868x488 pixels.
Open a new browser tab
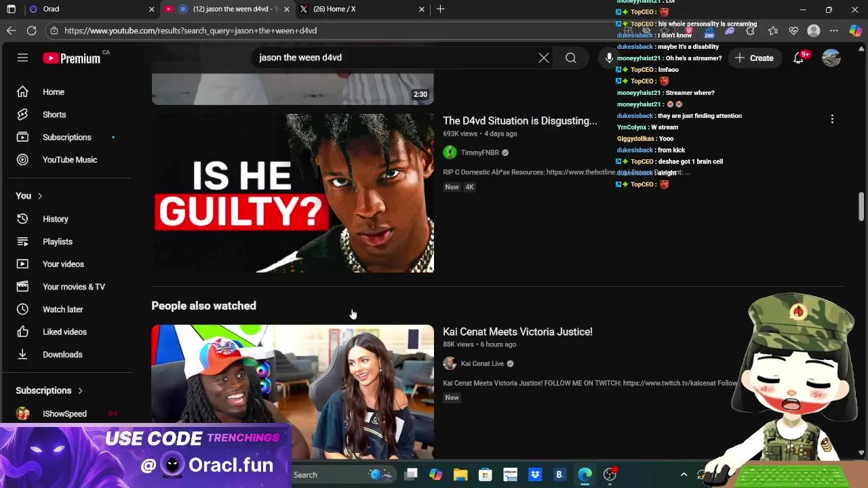coord(441,9)
